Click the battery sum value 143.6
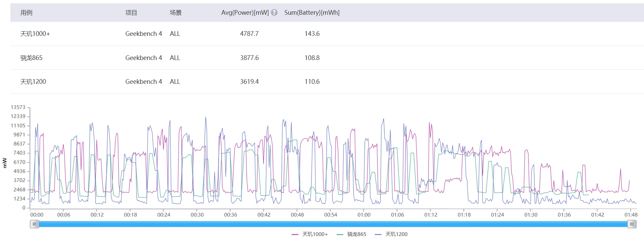Viewport: 644px width, 241px height. (x=312, y=34)
